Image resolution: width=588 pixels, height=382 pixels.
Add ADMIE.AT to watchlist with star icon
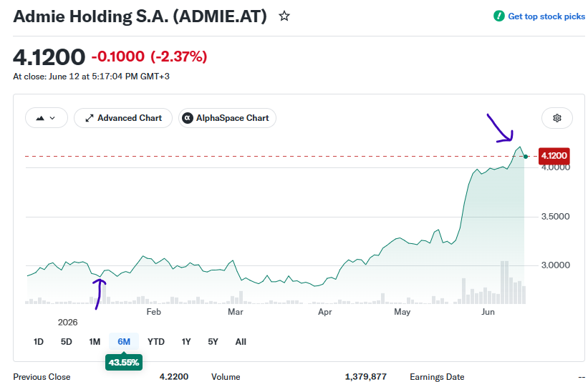pyautogui.click(x=284, y=16)
